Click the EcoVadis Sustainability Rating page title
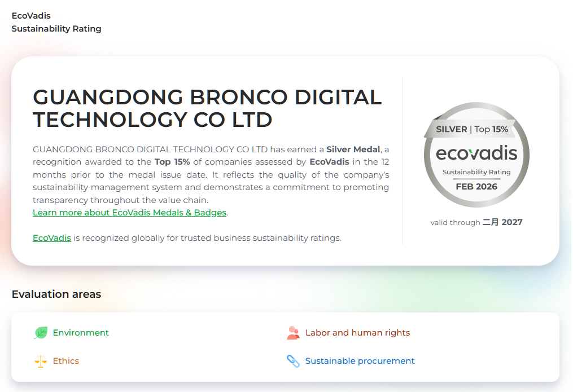The image size is (573, 392). point(56,22)
